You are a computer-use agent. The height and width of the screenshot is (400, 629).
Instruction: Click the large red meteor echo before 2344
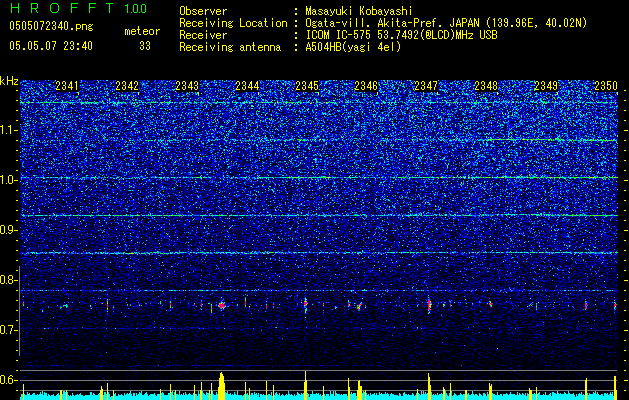coord(221,305)
